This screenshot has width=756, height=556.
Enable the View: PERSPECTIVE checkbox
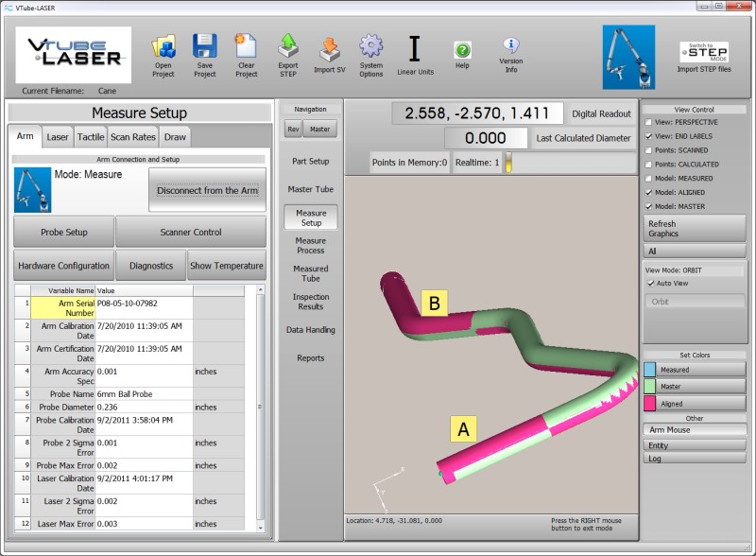pyautogui.click(x=648, y=123)
